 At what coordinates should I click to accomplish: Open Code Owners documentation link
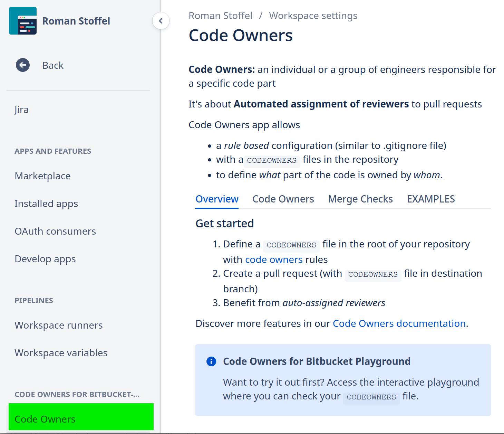(399, 323)
